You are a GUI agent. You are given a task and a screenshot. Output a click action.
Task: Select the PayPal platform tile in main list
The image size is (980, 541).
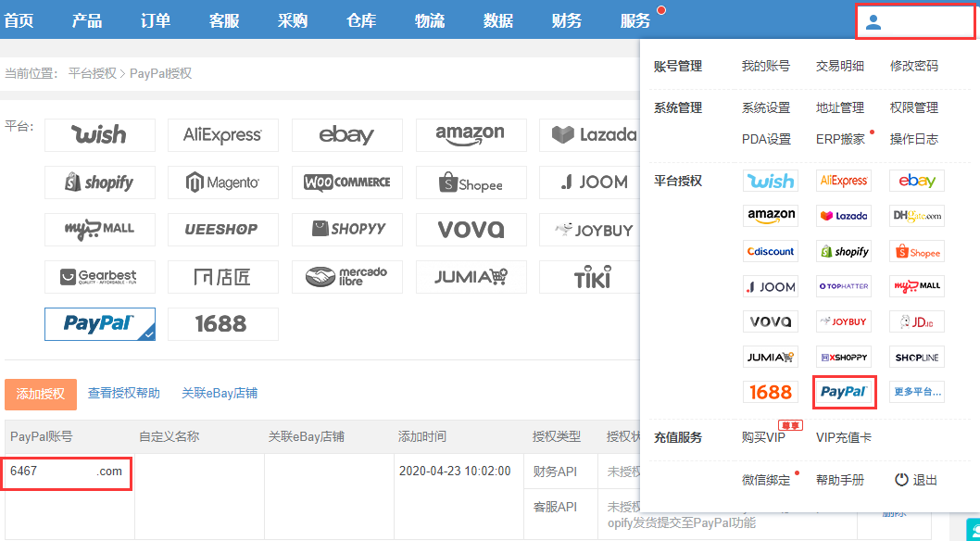(x=100, y=324)
